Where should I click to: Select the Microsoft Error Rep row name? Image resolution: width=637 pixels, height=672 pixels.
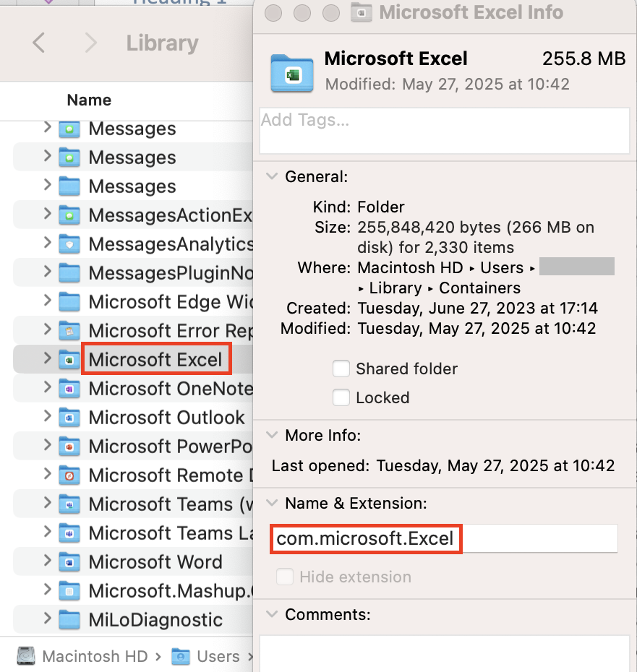171,331
